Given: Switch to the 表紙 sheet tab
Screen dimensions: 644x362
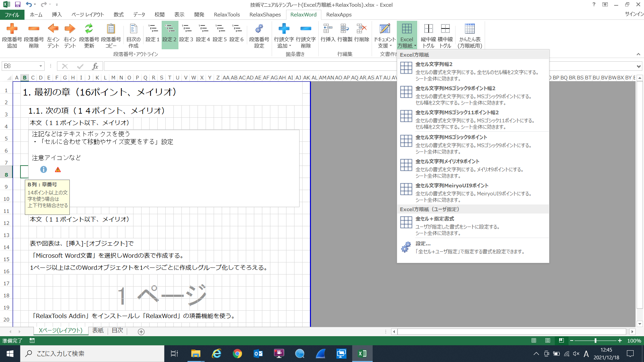Looking at the screenshot, I should coord(98,330).
